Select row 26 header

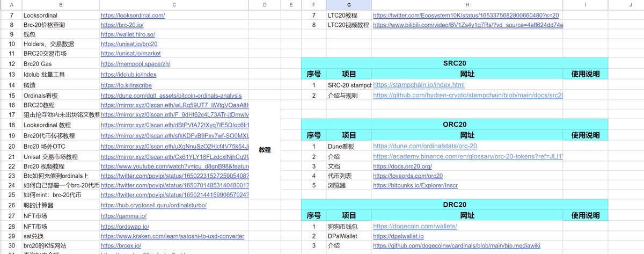pyautogui.click(x=11, y=205)
